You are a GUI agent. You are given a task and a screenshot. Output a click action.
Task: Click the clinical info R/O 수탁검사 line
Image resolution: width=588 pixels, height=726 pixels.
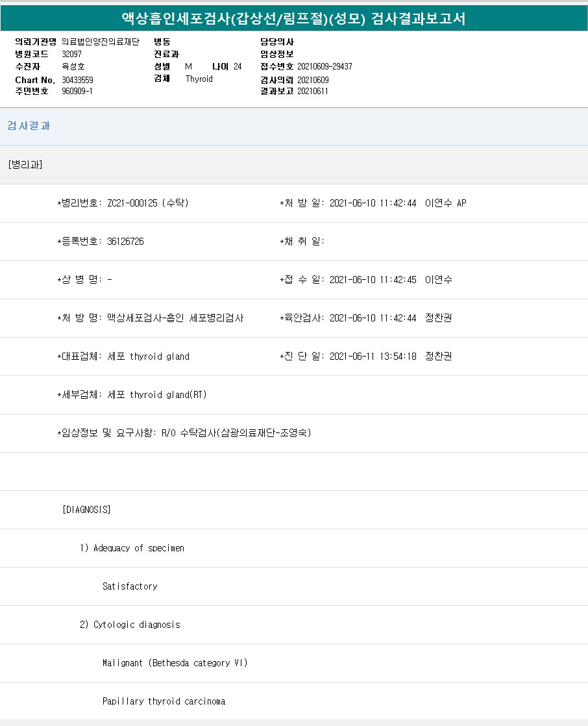tap(184, 433)
